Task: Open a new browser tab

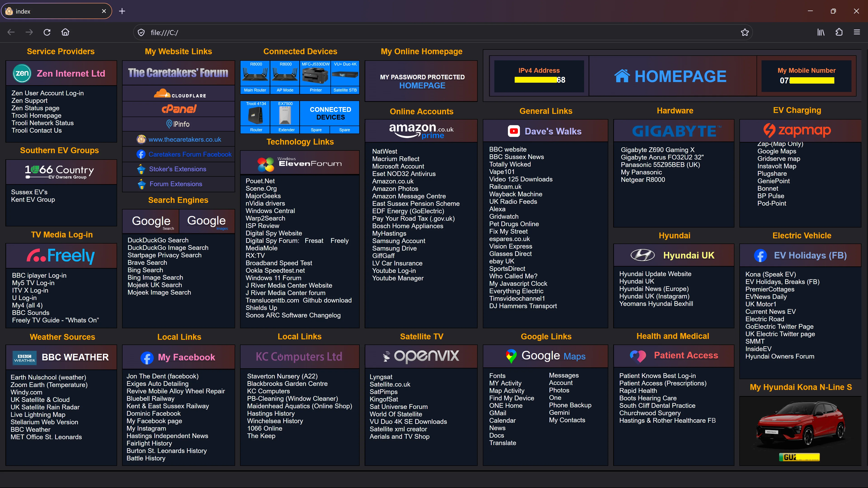Action: pyautogui.click(x=122, y=11)
